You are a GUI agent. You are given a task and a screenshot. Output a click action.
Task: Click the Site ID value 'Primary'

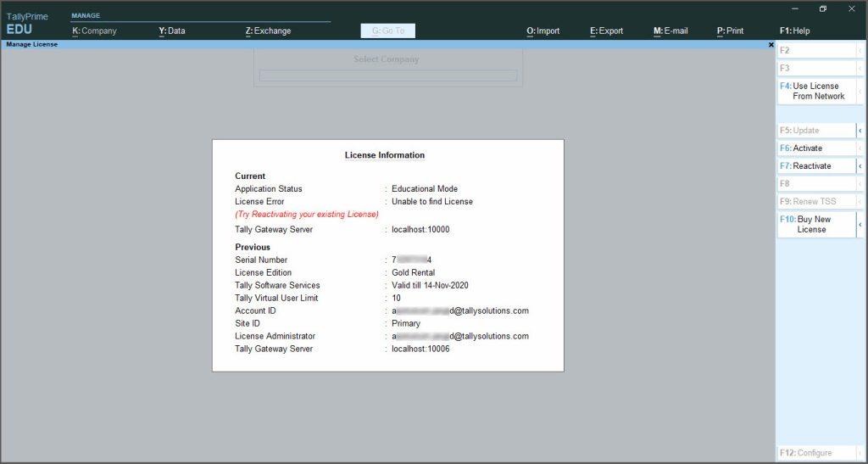tap(406, 323)
